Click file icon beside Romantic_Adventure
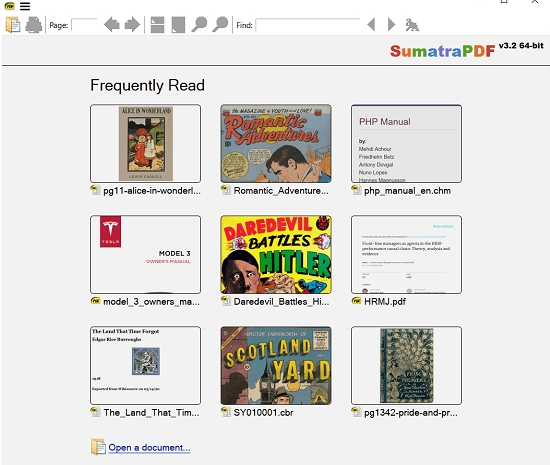Screen dimensions: 550x465 click(x=226, y=190)
